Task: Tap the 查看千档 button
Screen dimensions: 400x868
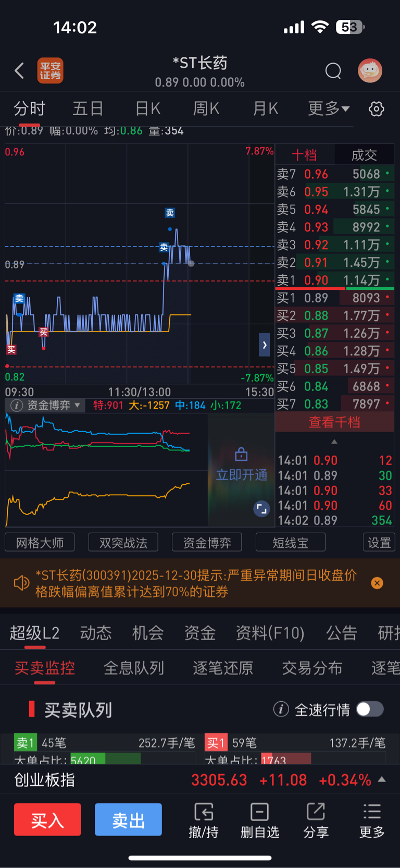Action: tap(334, 422)
